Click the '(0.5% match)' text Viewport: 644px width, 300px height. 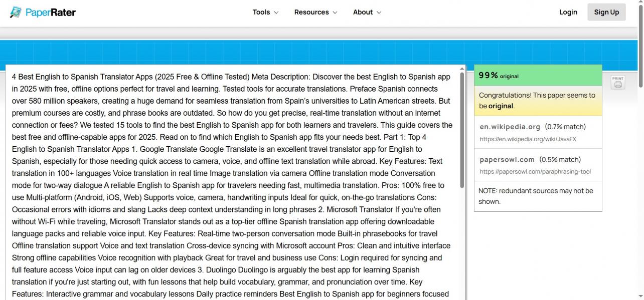coord(560,159)
